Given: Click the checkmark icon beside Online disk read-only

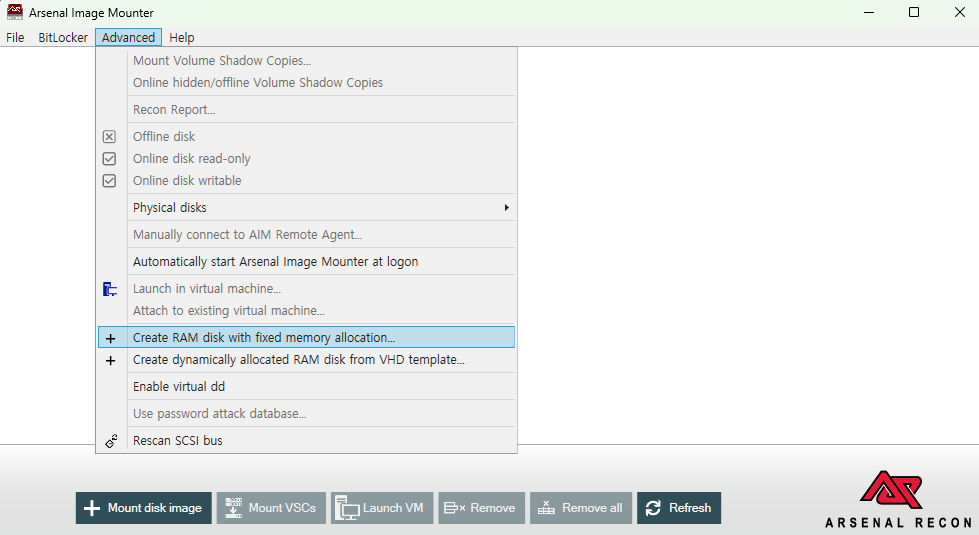Looking at the screenshot, I should [109, 159].
